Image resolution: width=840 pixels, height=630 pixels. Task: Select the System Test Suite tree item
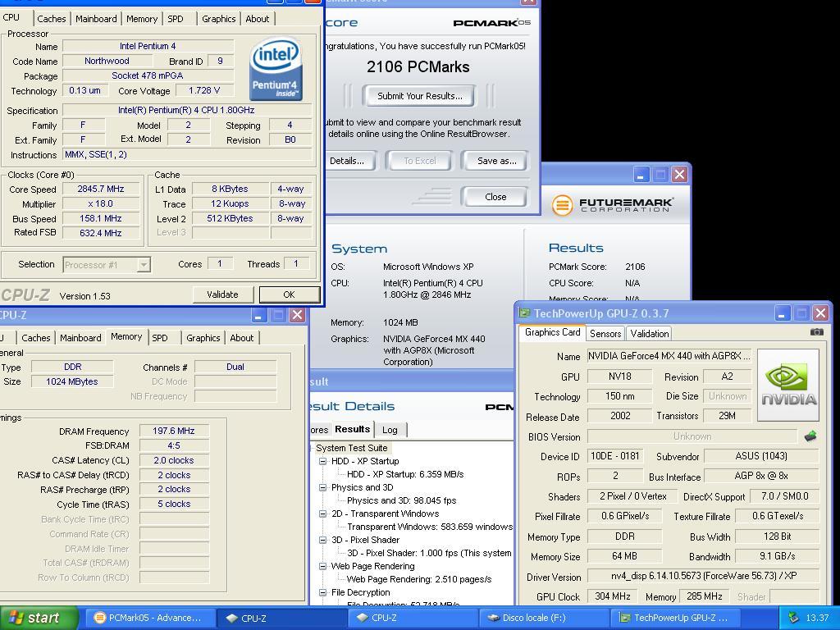(351, 448)
